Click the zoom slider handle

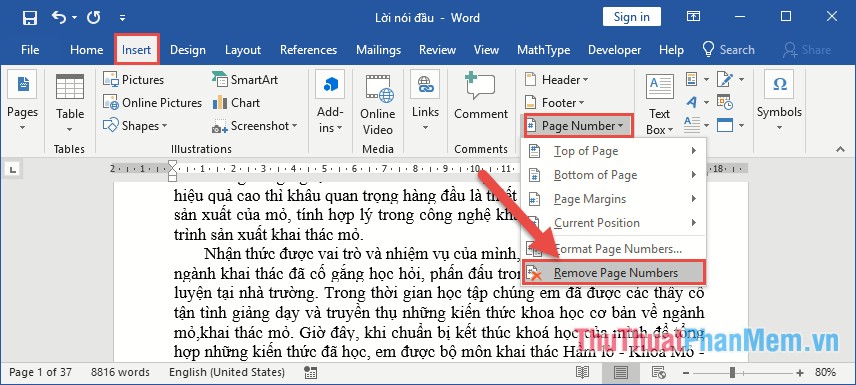pos(733,372)
